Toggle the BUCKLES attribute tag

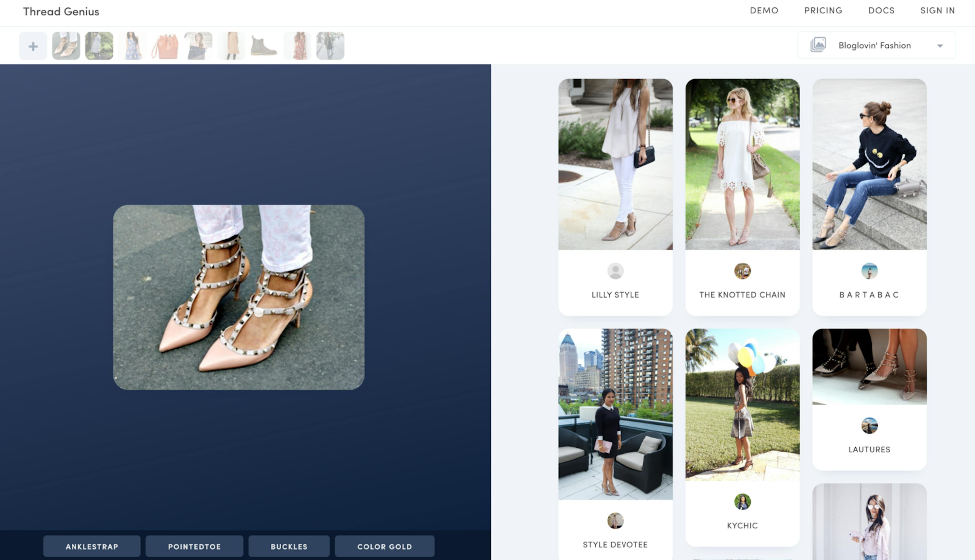click(289, 546)
